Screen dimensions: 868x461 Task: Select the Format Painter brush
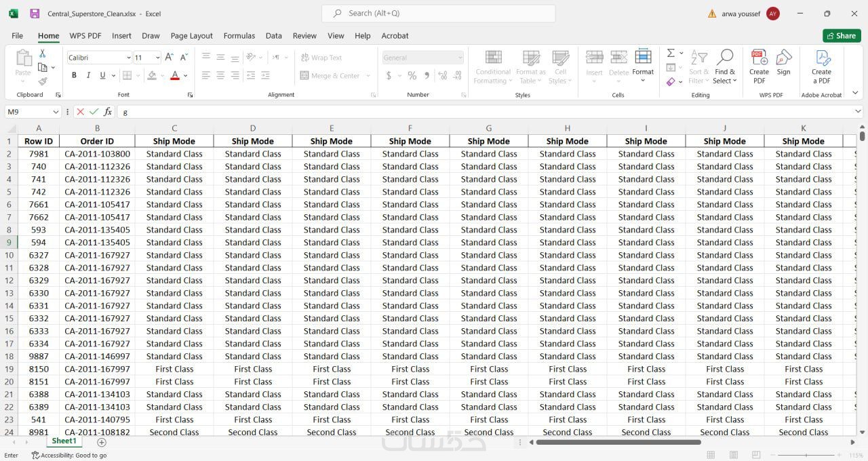(x=42, y=81)
